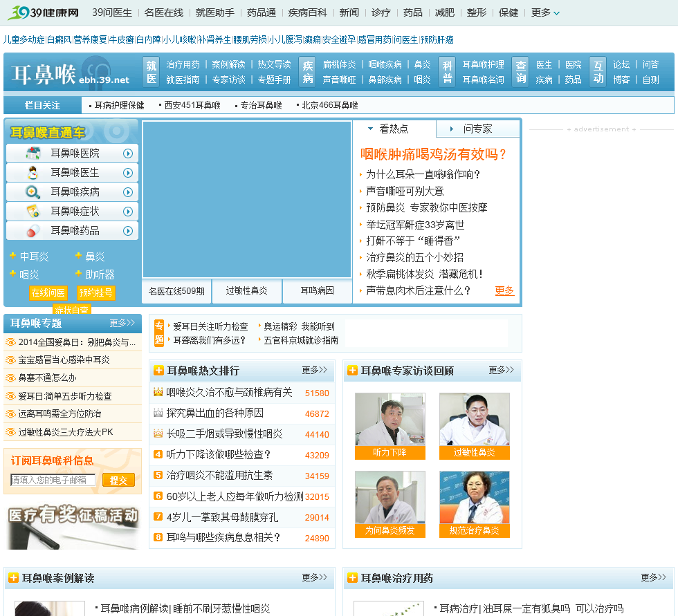Open 爱耳日关注听力检查 topic link
This screenshot has width=678, height=616.
(210, 326)
